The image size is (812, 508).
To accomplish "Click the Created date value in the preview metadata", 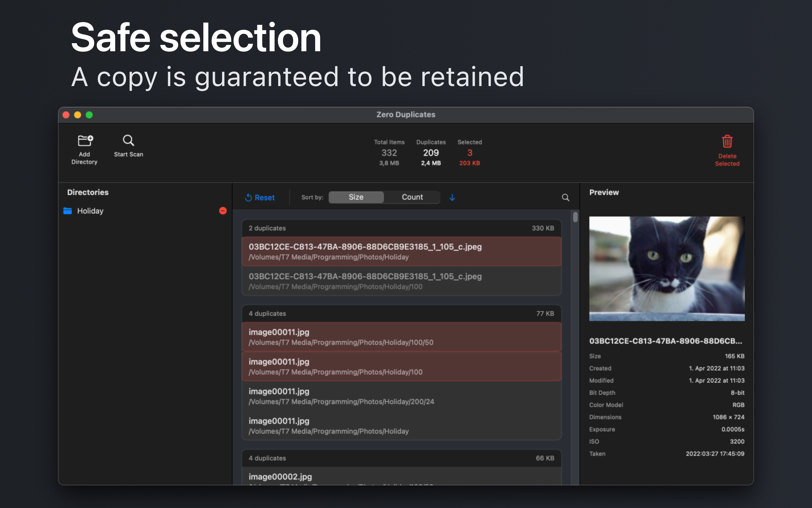I will click(716, 368).
